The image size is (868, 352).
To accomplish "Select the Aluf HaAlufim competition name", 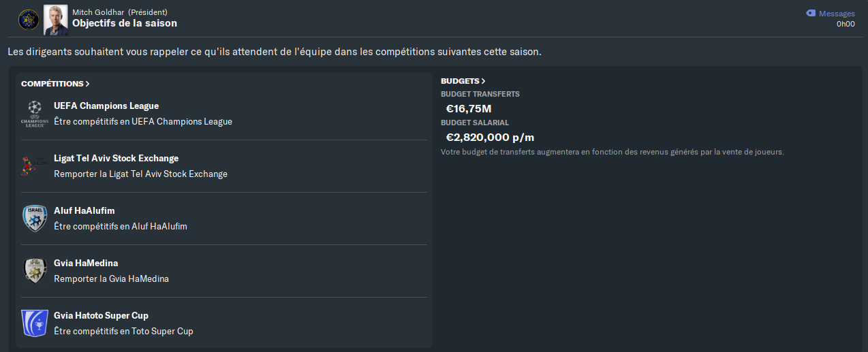I will pos(84,211).
